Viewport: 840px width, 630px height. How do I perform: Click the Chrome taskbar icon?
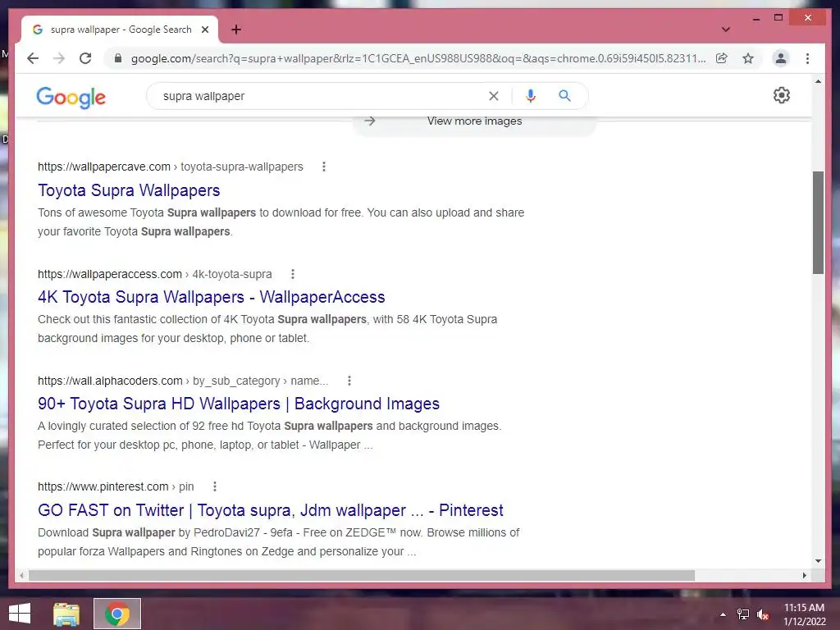tap(117, 614)
